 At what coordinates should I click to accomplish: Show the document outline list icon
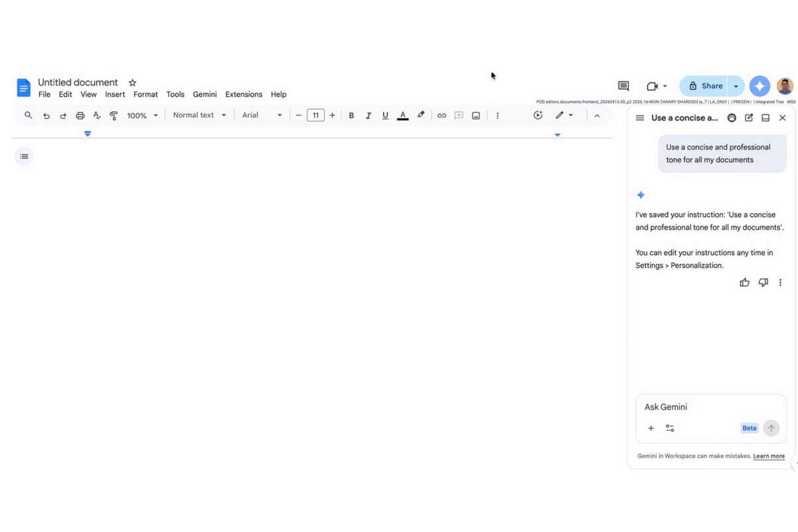(24, 156)
